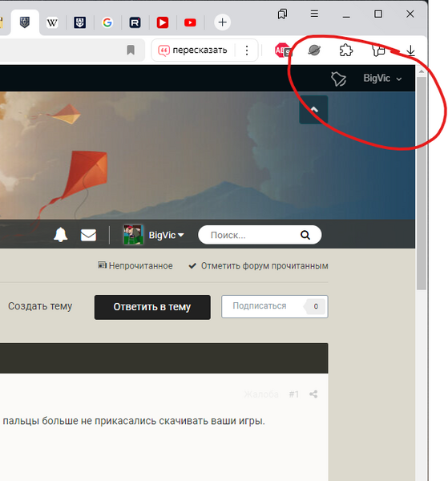Image resolution: width=448 pixels, height=481 pixels.
Task: Click the planet extension icon
Action: 314,50
